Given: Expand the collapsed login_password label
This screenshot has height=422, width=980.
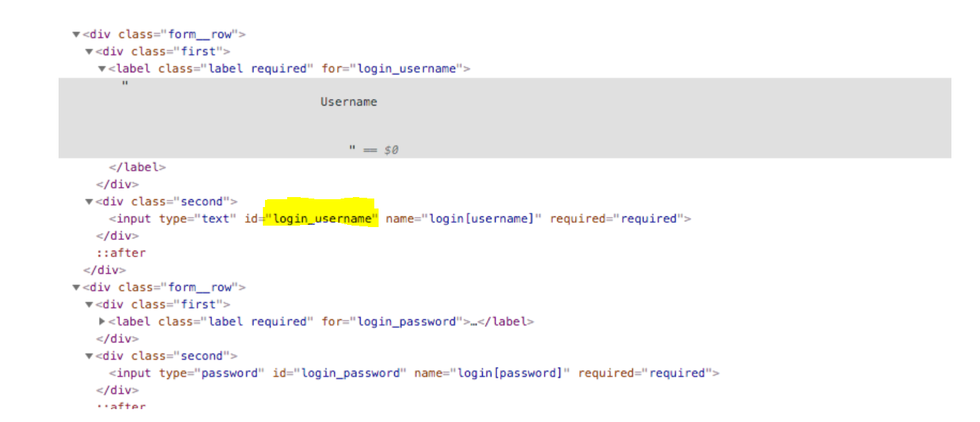Looking at the screenshot, I should click(102, 321).
